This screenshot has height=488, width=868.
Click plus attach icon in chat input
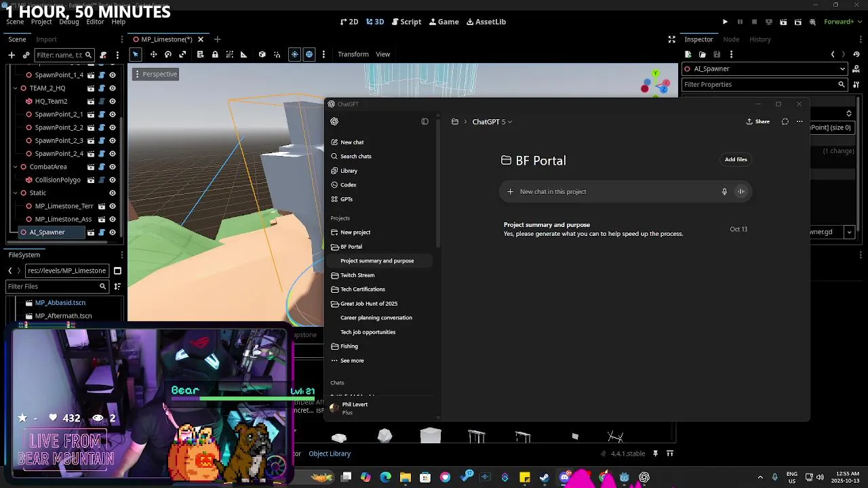tap(510, 192)
